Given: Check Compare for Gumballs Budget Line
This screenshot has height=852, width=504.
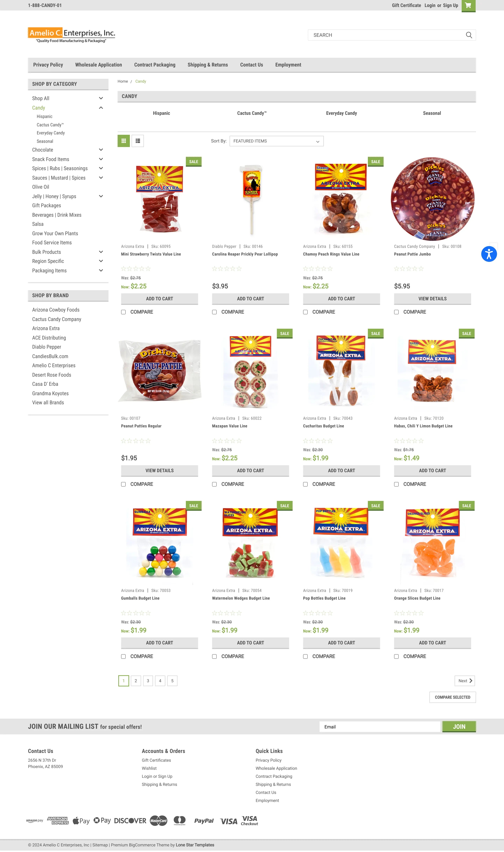Looking at the screenshot, I should [x=123, y=656].
